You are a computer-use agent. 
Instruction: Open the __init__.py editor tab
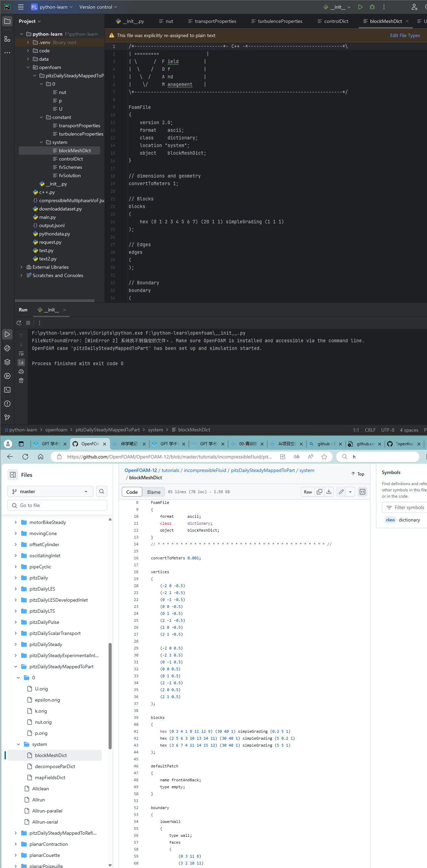(130, 21)
